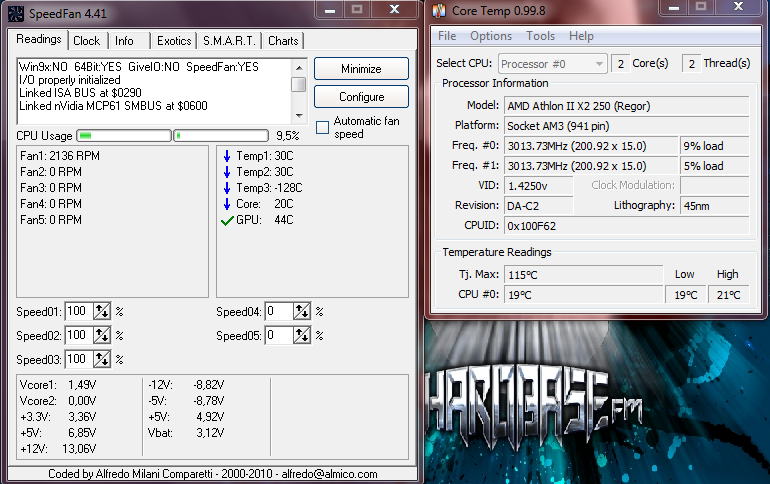
Task: Click the 5% load field
Action: click(x=715, y=166)
